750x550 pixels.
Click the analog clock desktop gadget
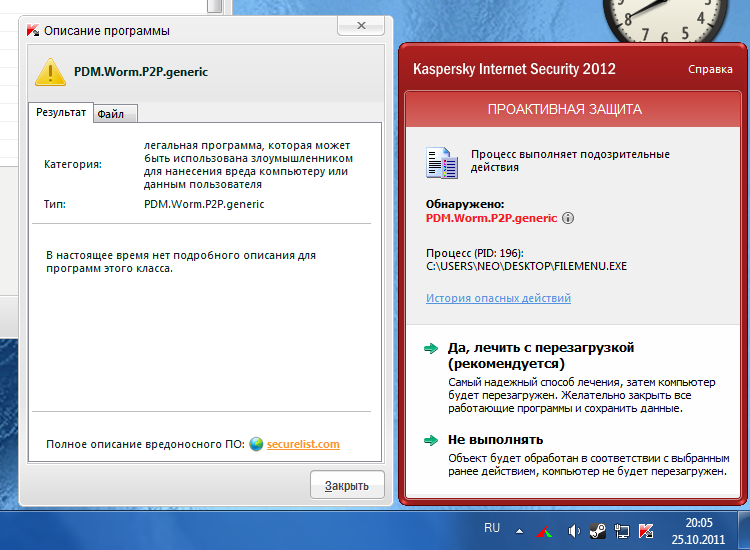pyautogui.click(x=664, y=19)
